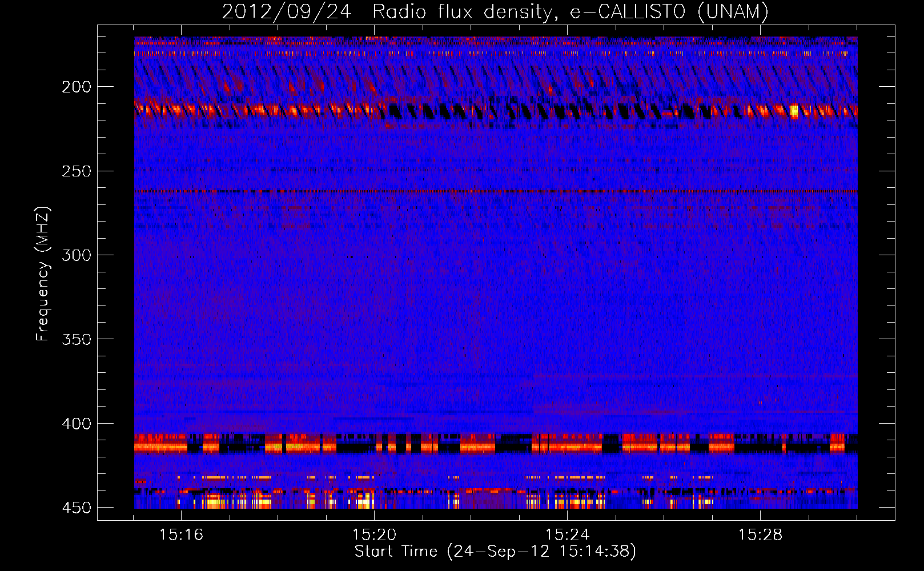Click the plot title '2012/09/24 Radio flux density, e-CALLISTO (UNAM)'
924x571 pixels.
pos(496,11)
